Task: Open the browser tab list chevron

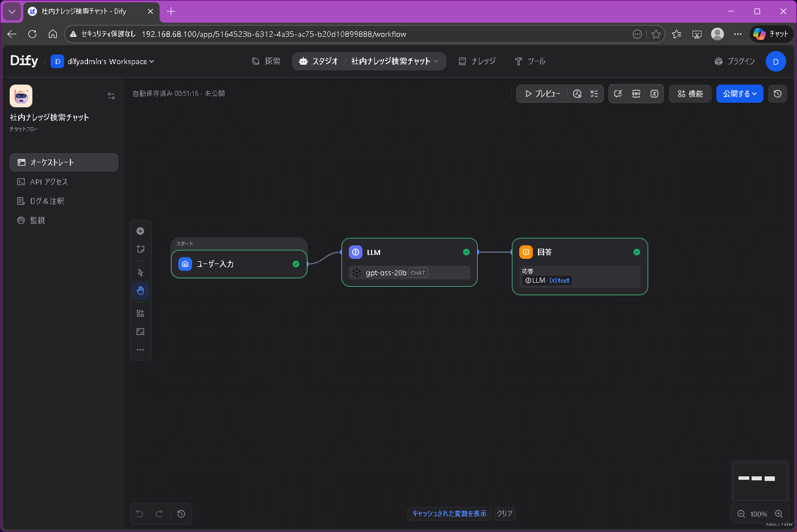Action: [12, 11]
